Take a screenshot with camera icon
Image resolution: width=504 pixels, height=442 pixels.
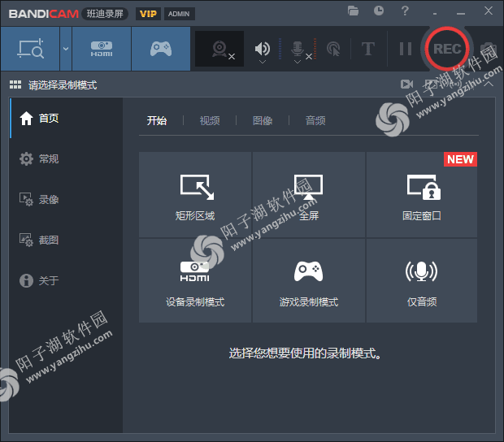click(x=489, y=50)
